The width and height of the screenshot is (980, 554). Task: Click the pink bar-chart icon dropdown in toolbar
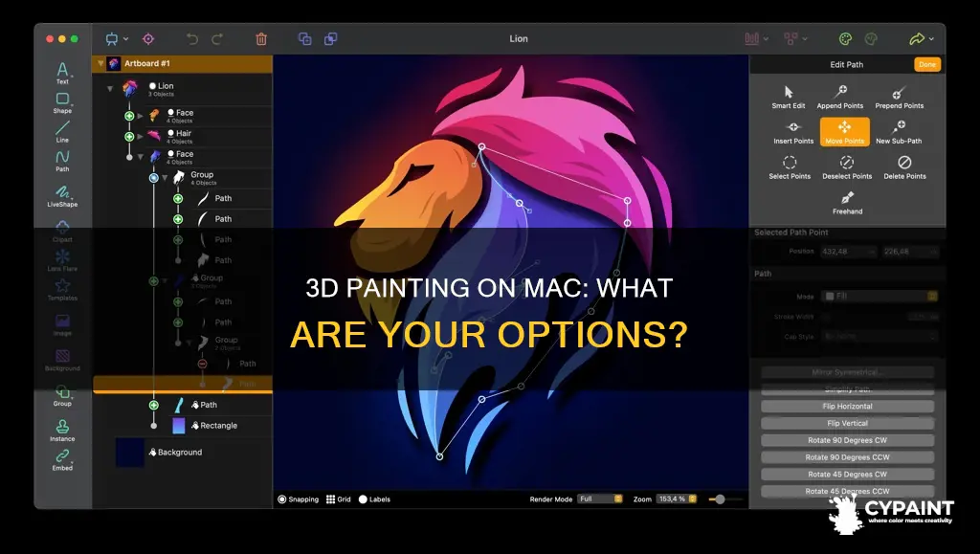coord(756,38)
